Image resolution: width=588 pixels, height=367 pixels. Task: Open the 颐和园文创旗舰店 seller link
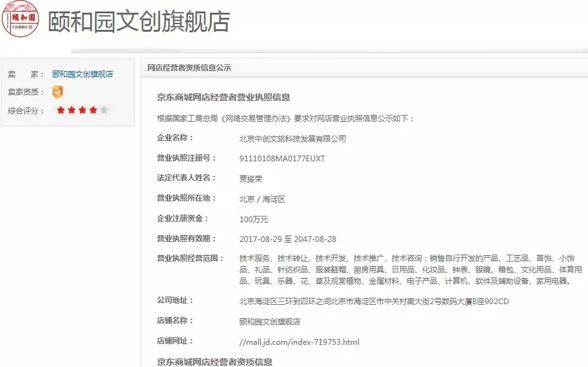pyautogui.click(x=83, y=74)
